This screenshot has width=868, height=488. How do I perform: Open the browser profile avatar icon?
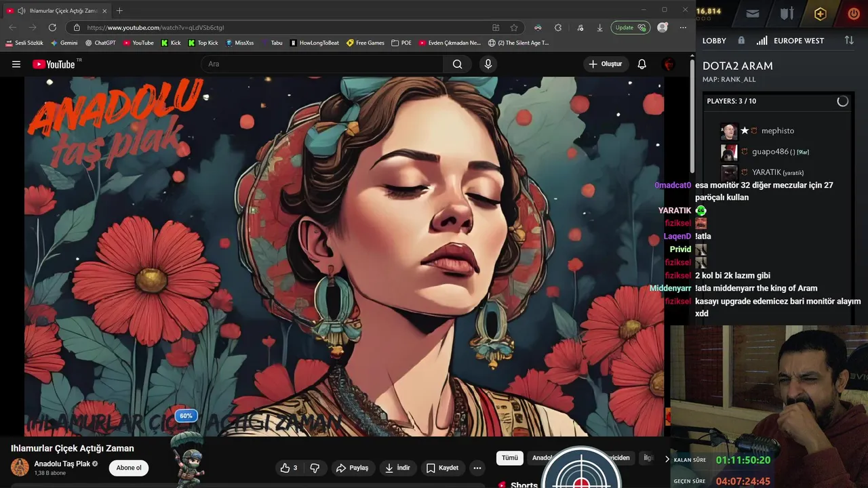[663, 28]
